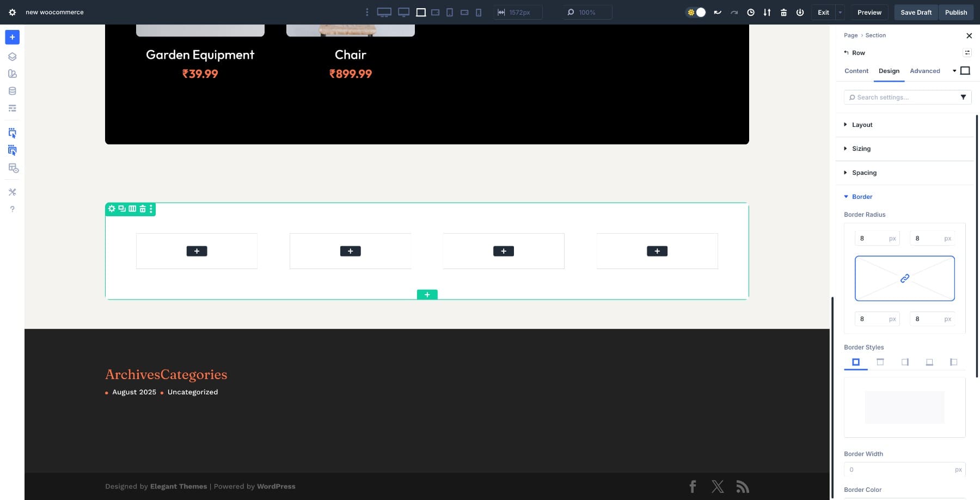
Task: Toggle light and dark builder mode
Action: pos(695,12)
